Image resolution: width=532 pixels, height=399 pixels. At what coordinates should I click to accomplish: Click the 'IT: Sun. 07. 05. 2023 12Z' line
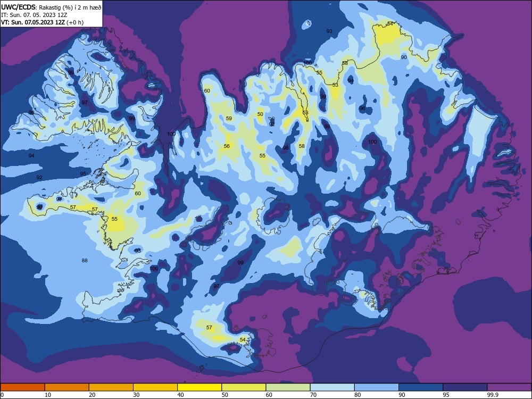point(34,15)
